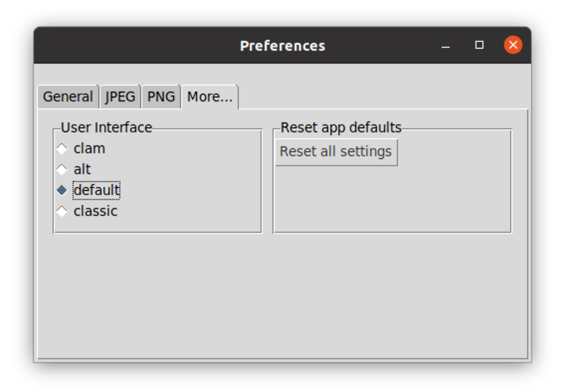The width and height of the screenshot is (561, 392).
Task: Click the Preferences title bar text
Action: point(282,46)
